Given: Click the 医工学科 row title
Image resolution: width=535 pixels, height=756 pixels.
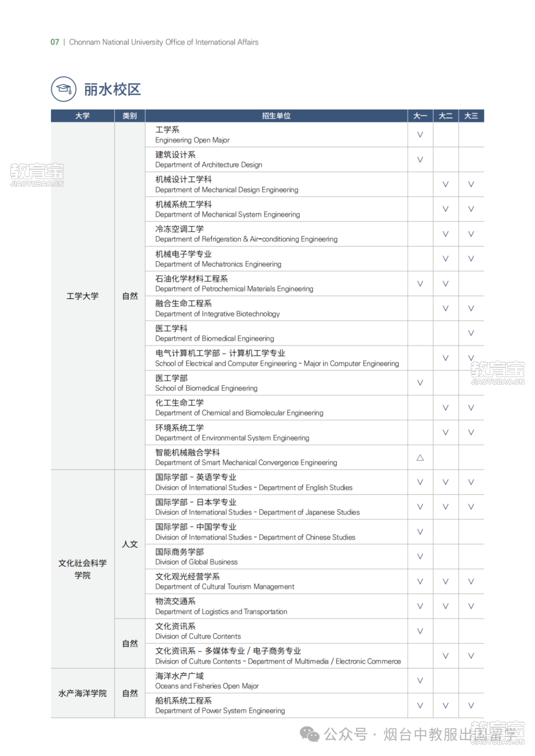Looking at the screenshot, I should pos(171,328).
